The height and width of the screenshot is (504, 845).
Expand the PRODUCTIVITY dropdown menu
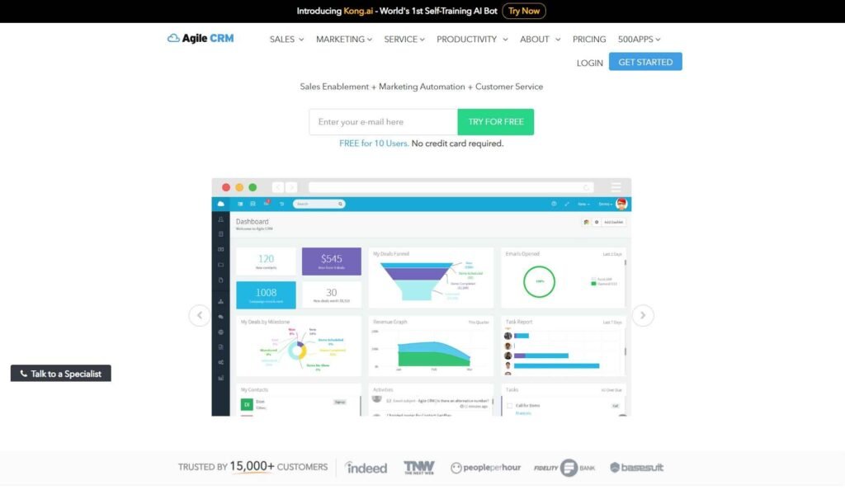(x=472, y=40)
